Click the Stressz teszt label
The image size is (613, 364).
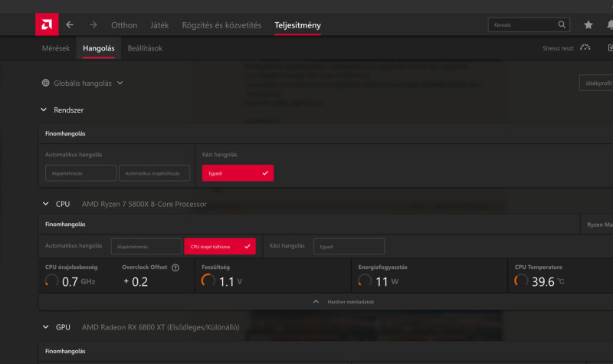point(558,48)
